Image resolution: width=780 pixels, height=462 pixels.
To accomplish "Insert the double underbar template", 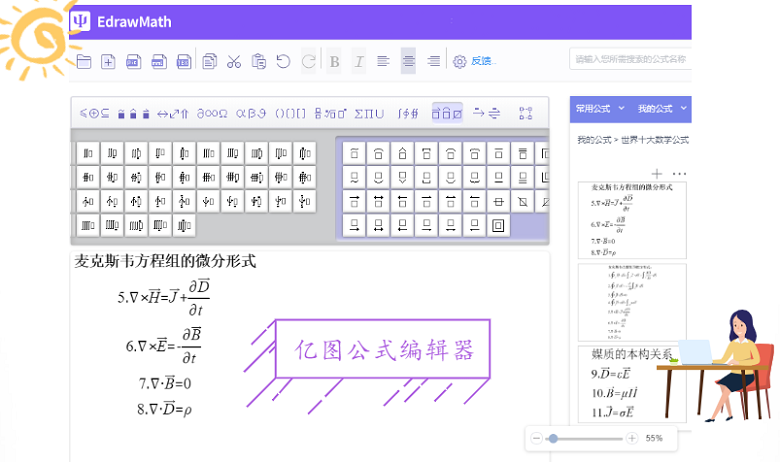I will (x=522, y=177).
